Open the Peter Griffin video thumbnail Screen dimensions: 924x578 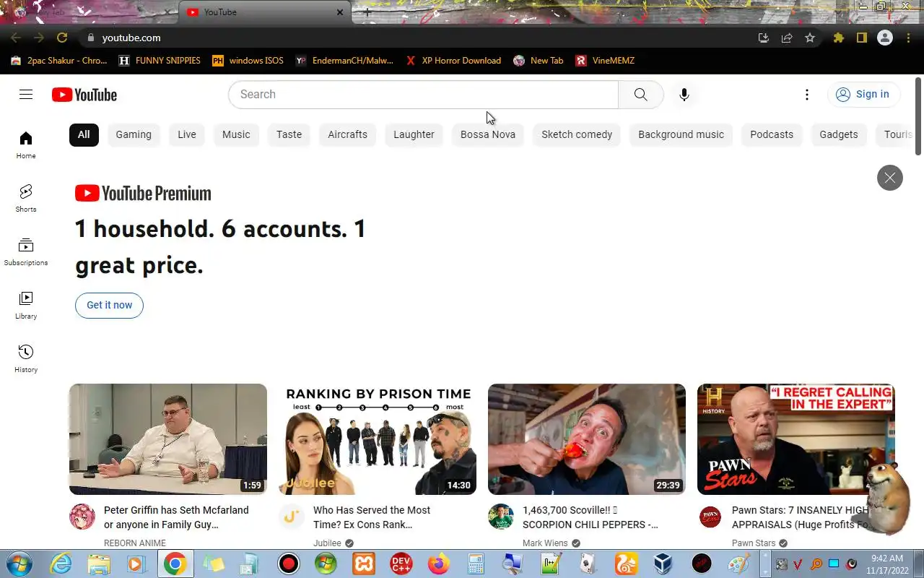[168, 439]
